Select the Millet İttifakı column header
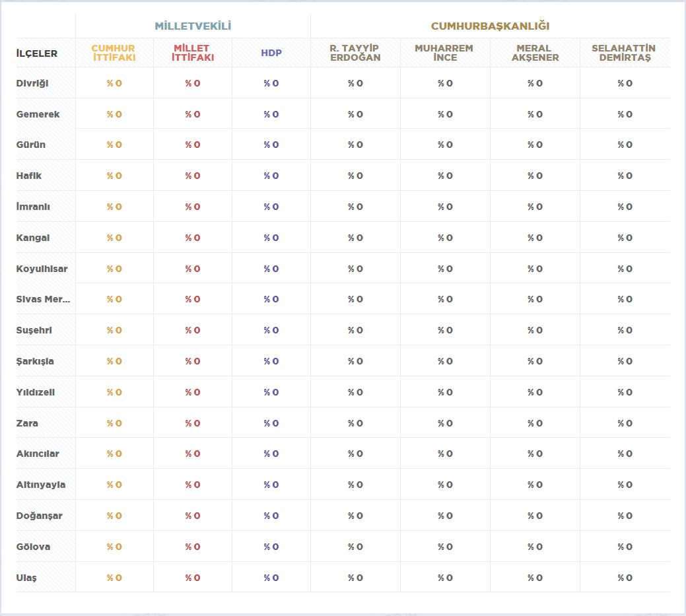This screenshot has width=686, height=616. click(x=192, y=53)
